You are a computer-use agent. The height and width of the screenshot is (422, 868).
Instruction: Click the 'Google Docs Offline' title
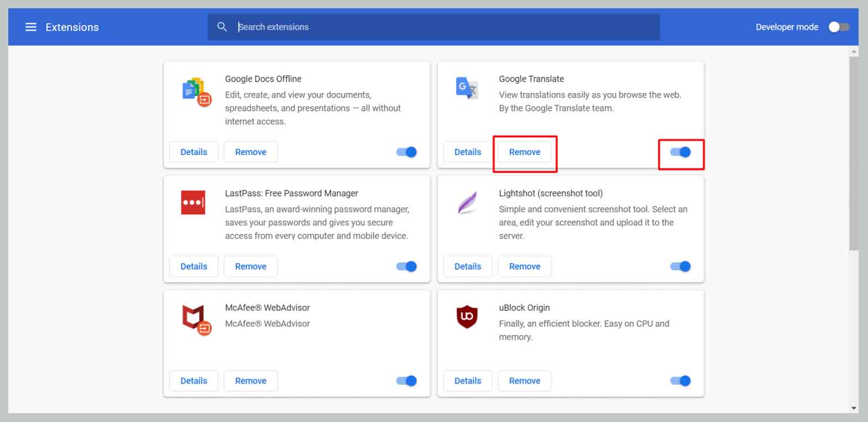pyautogui.click(x=263, y=79)
